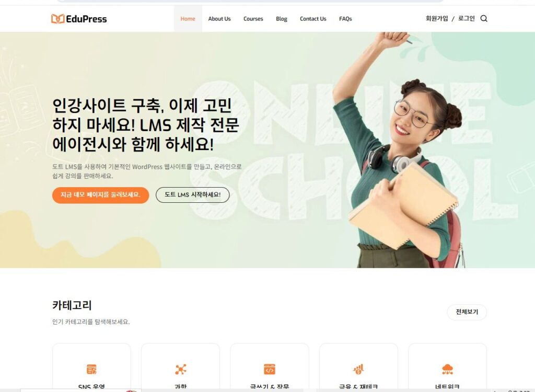Click the 전체보기 view all button

tap(467, 312)
